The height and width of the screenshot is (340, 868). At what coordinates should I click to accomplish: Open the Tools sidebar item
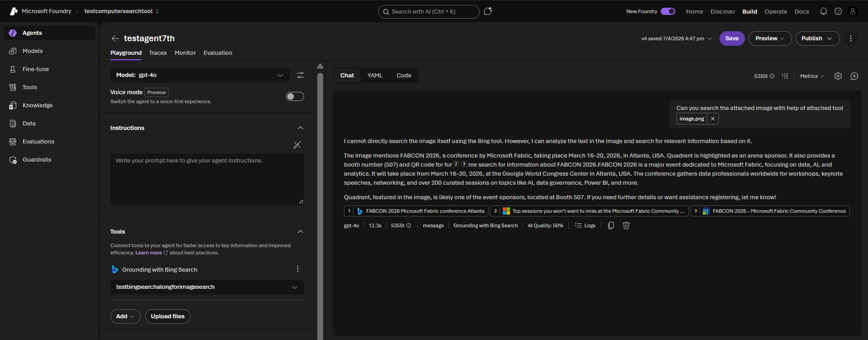pos(49,87)
